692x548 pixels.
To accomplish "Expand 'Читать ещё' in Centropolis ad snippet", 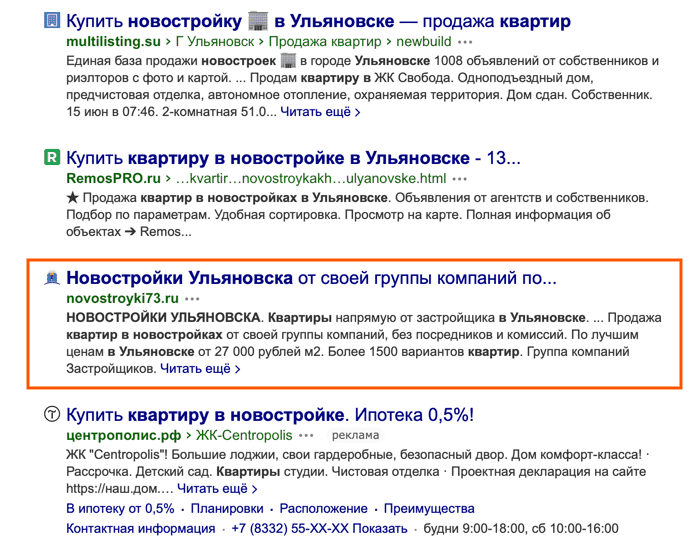I will click(217, 488).
